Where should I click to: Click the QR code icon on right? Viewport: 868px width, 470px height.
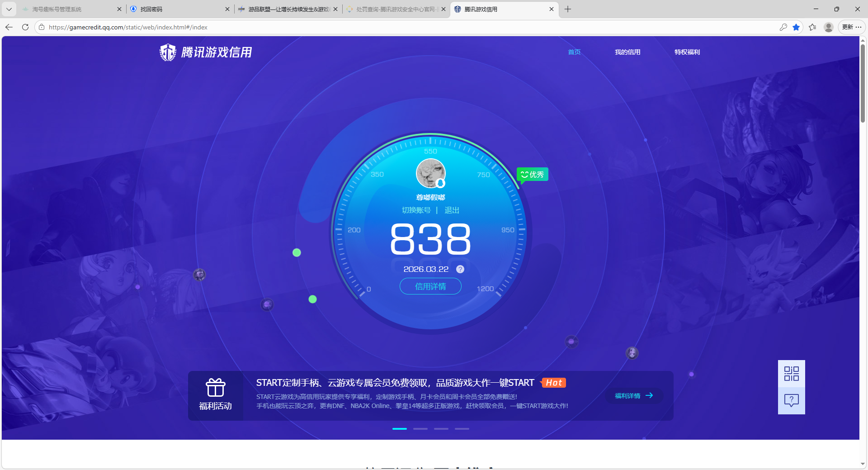tap(791, 374)
